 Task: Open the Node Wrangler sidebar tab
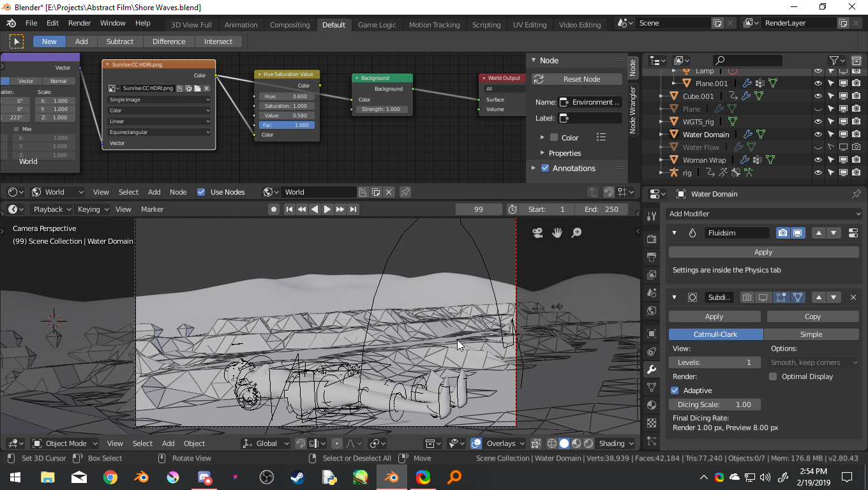click(633, 109)
